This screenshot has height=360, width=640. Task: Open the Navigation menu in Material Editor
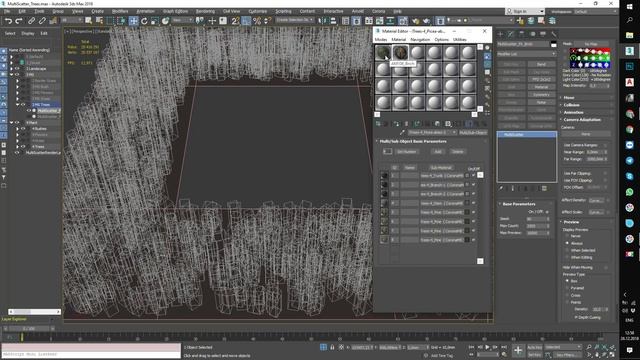pos(420,40)
